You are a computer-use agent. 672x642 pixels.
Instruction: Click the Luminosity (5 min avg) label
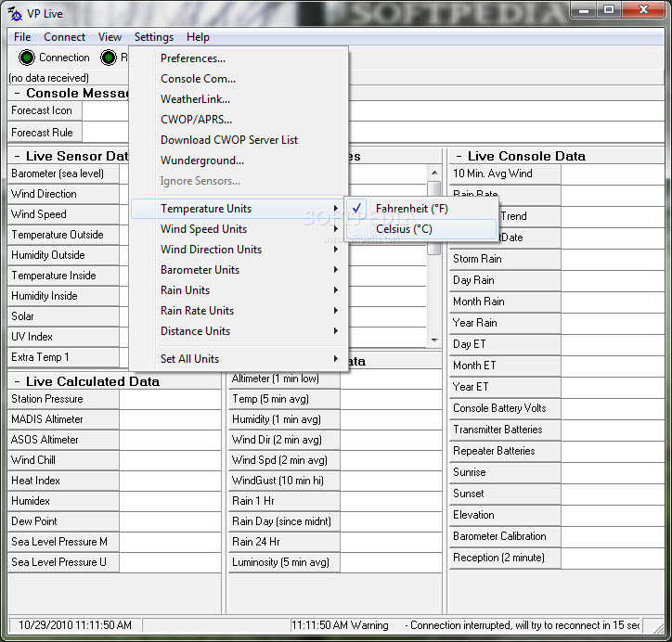click(x=284, y=562)
